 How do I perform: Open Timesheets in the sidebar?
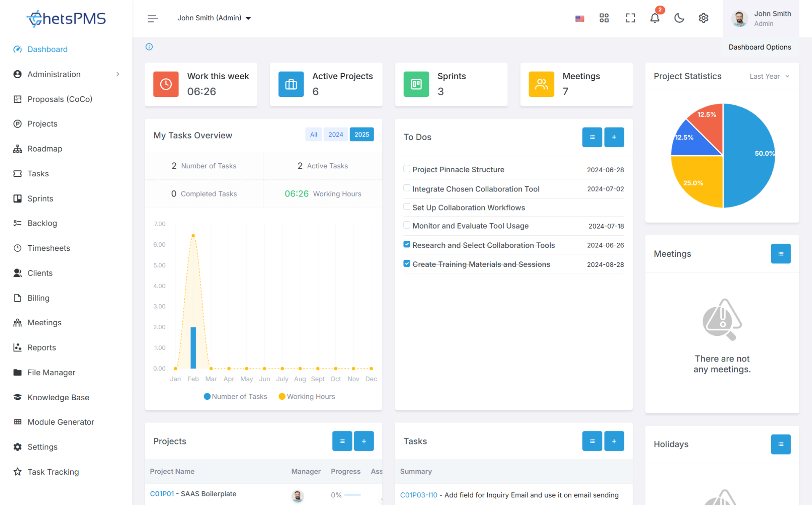pyautogui.click(x=49, y=248)
